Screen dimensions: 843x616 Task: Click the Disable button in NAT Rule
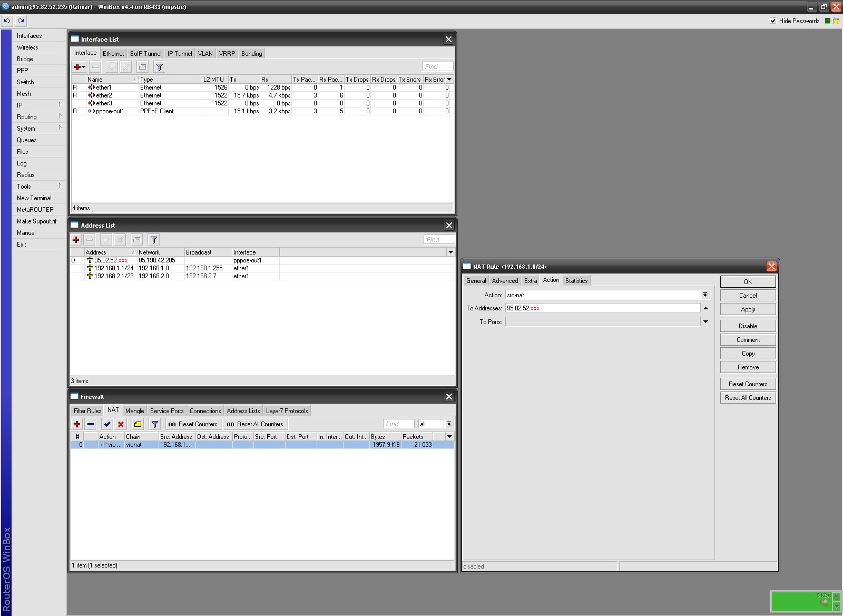pos(748,326)
